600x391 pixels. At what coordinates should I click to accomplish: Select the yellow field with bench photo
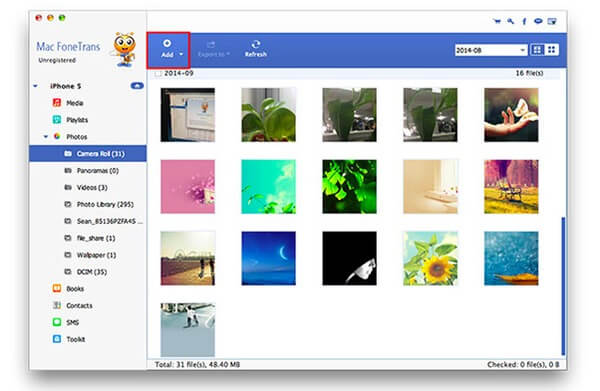(511, 186)
